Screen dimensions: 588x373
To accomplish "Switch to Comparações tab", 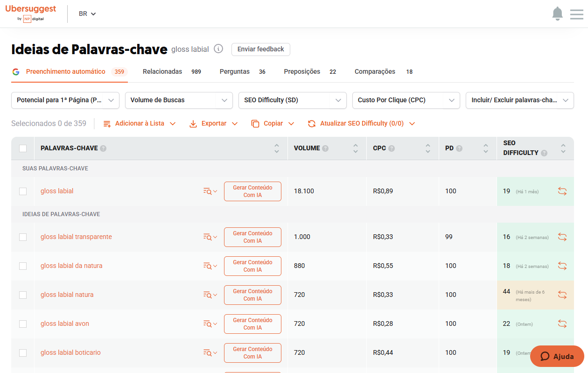I will point(384,72).
